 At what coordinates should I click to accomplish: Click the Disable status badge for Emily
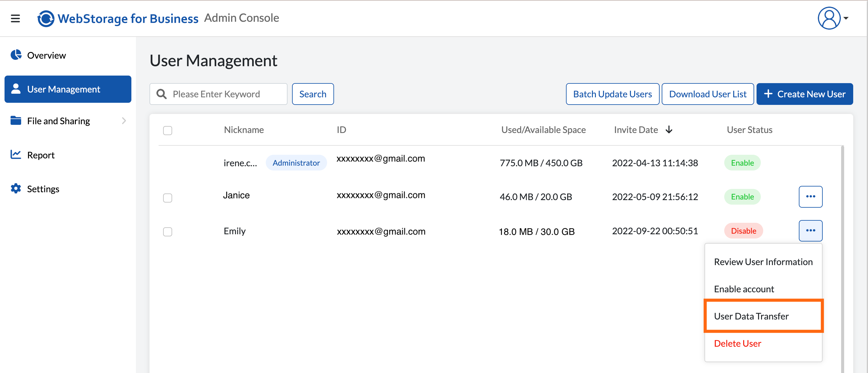tap(743, 231)
